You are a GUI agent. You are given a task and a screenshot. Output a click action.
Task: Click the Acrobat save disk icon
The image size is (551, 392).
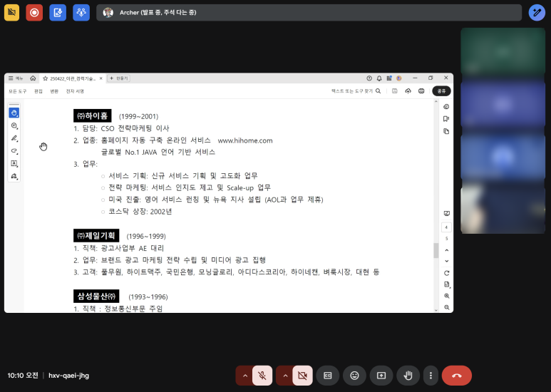point(395,91)
